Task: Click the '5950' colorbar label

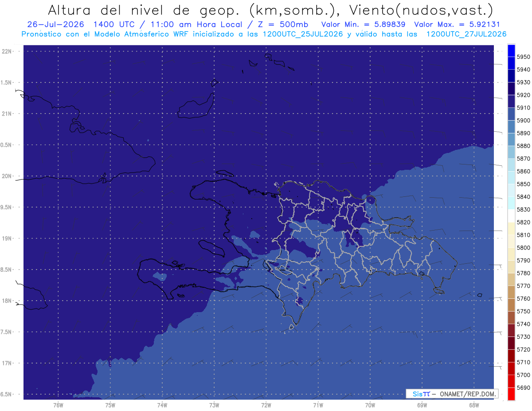Action: (524, 57)
